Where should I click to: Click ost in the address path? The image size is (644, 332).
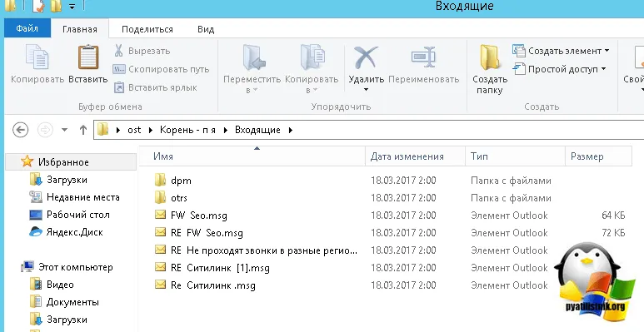tap(134, 130)
